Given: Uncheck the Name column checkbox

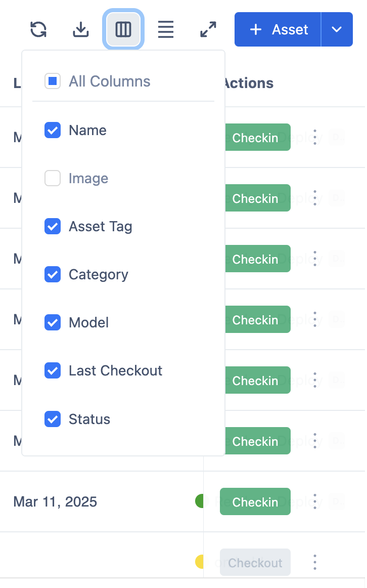Looking at the screenshot, I should 53,130.
